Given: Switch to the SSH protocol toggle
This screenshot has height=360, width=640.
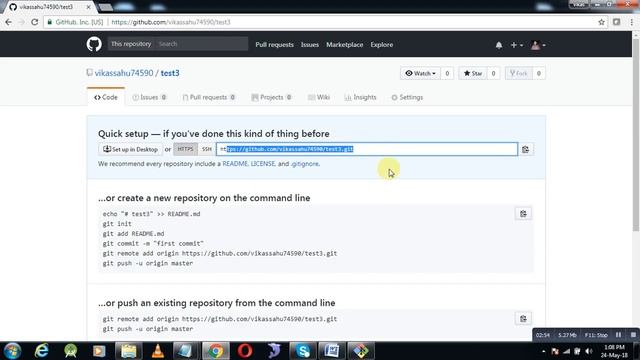Looking at the screenshot, I should coord(207,149).
